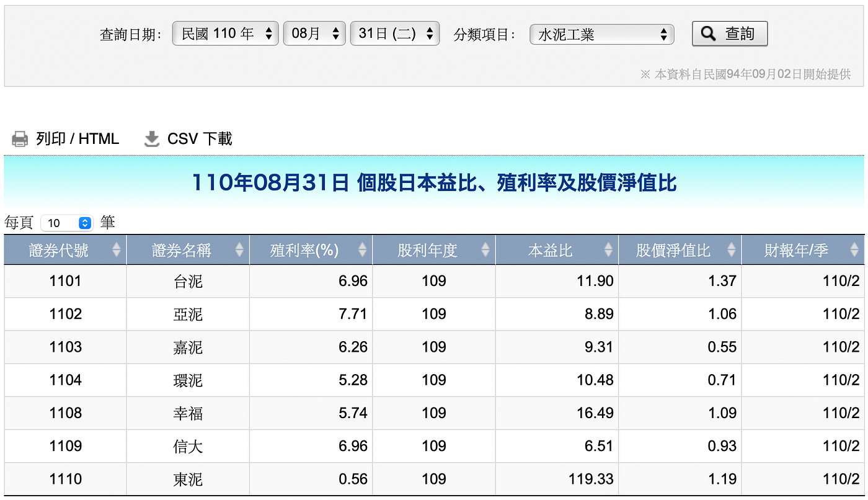
Task: Click price-to-book value 1.06 for 亞泥
Action: [722, 314]
